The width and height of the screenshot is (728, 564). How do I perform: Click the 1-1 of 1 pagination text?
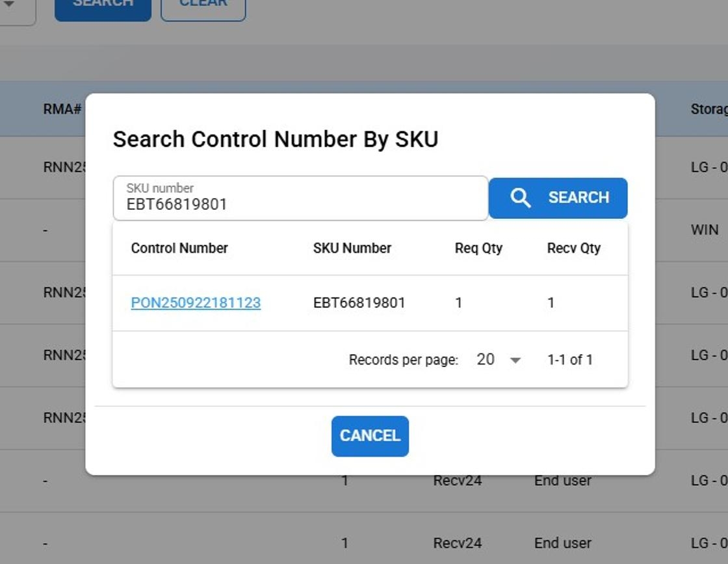coord(569,360)
